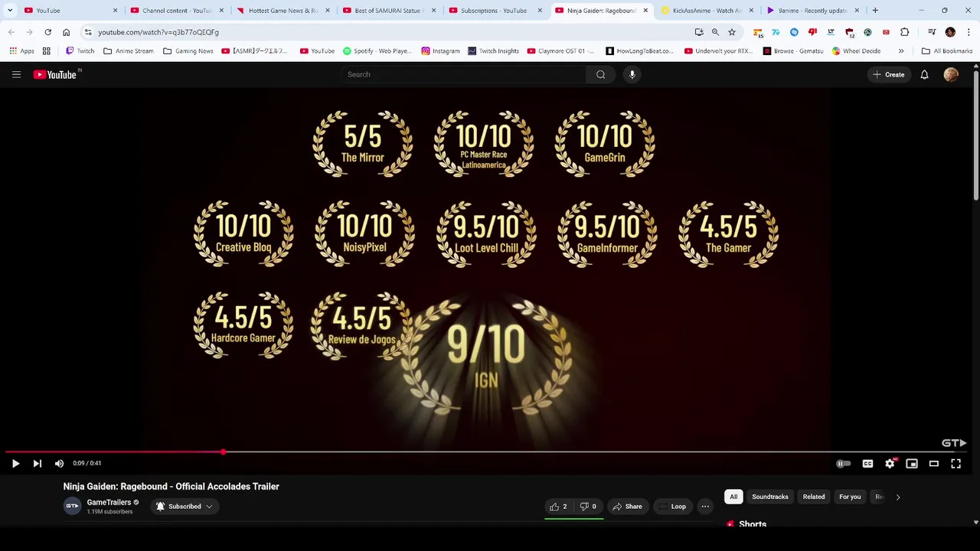The height and width of the screenshot is (551, 980).
Task: Open the Apps shortcut in bookmarks bar
Action: pyautogui.click(x=21, y=51)
